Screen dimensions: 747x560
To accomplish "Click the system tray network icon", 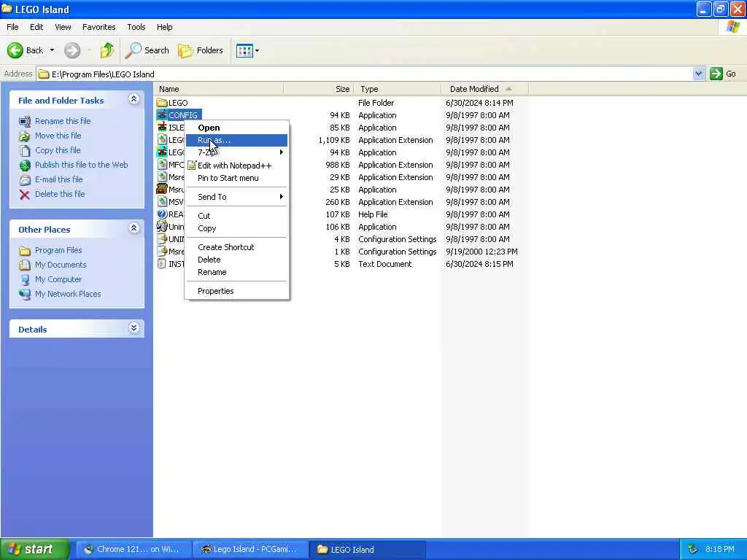I will (x=693, y=549).
